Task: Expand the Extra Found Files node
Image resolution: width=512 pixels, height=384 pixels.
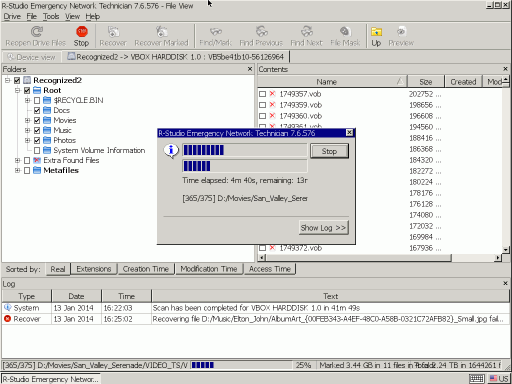Action: (x=18, y=160)
